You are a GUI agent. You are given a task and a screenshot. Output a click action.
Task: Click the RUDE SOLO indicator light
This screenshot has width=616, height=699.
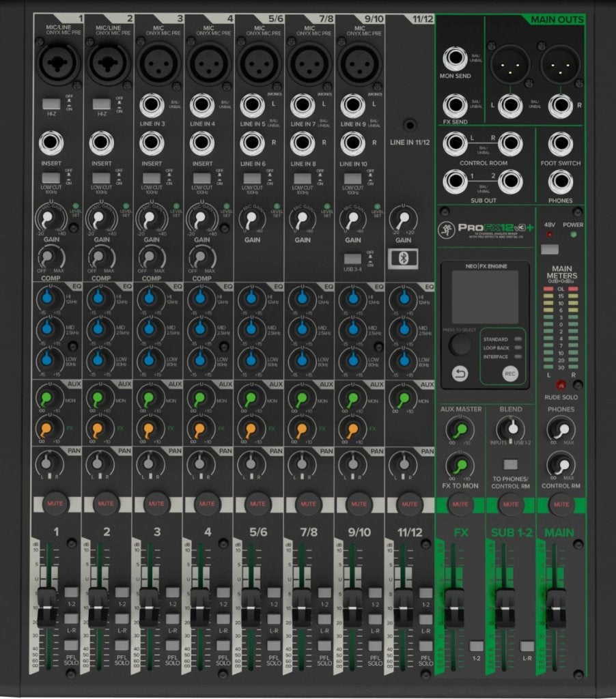point(560,384)
